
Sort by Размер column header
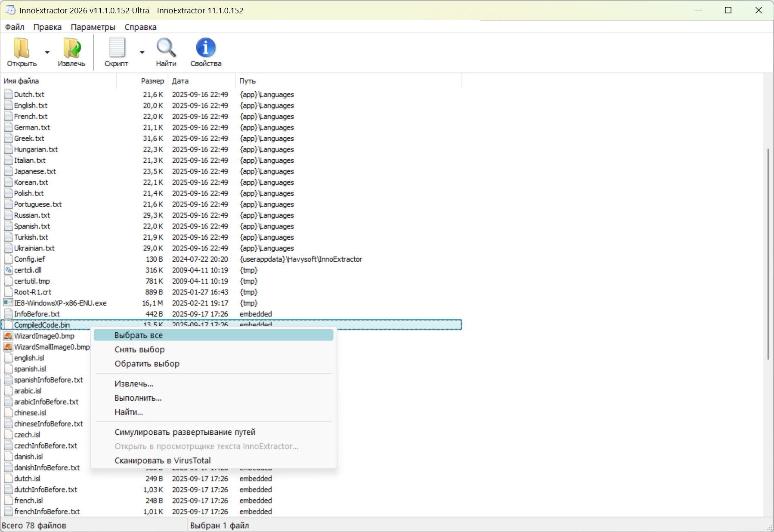pos(142,81)
